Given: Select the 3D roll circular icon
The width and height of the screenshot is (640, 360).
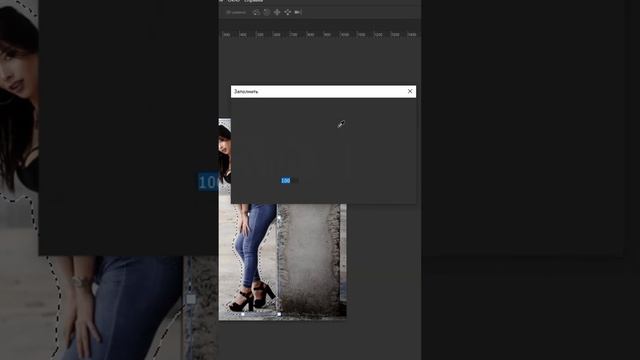Looking at the screenshot, I should pos(267,12).
